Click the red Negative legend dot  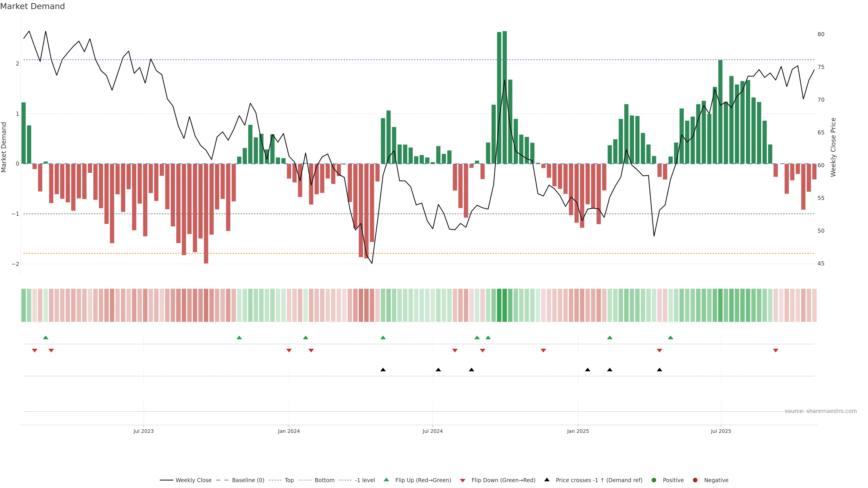tap(695, 480)
